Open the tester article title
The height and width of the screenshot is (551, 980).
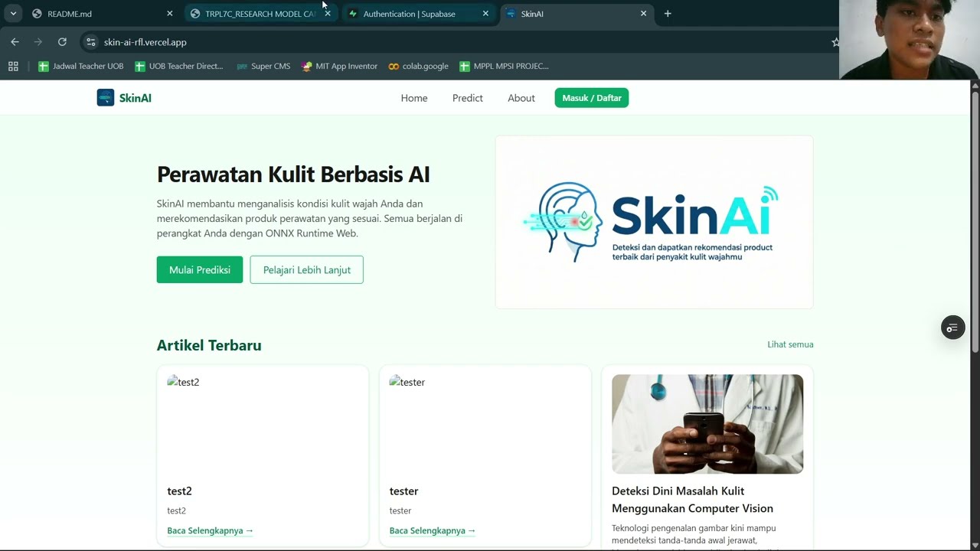pyautogui.click(x=403, y=491)
